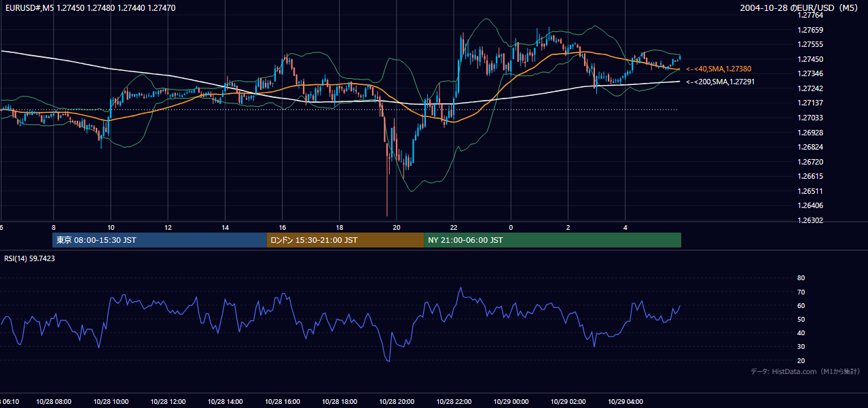Screen dimensions: 868x408
Task: Click time axis label 10/28 08:00
Action: coord(53,402)
